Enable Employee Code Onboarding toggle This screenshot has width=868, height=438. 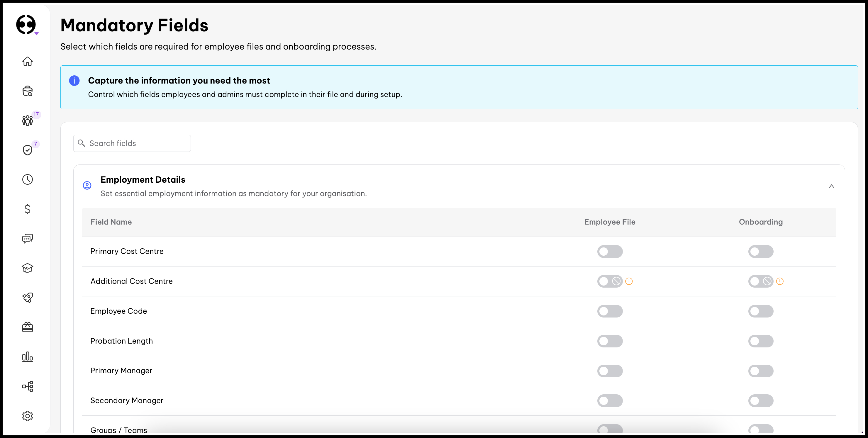tap(760, 311)
